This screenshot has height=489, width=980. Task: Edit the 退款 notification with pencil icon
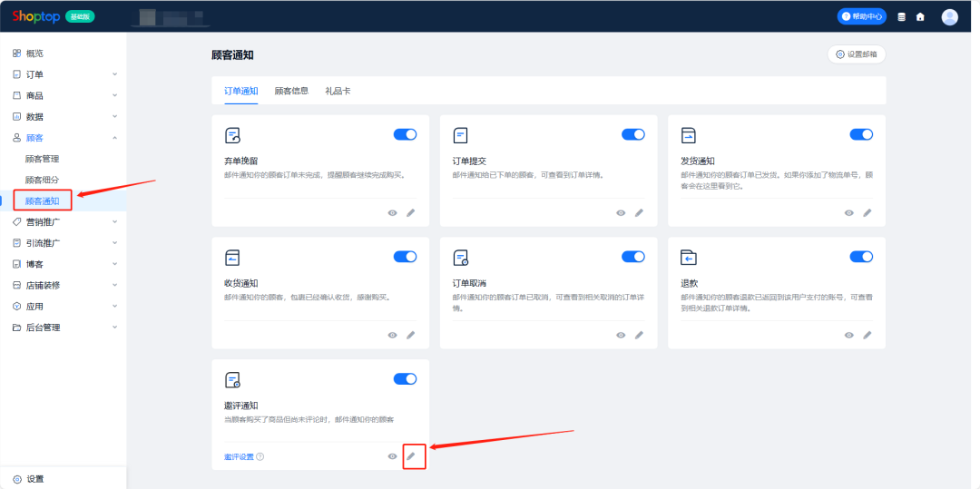pyautogui.click(x=867, y=335)
